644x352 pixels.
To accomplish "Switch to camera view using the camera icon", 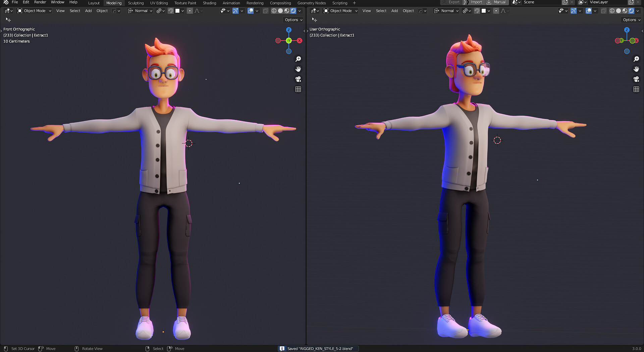I will click(x=298, y=79).
